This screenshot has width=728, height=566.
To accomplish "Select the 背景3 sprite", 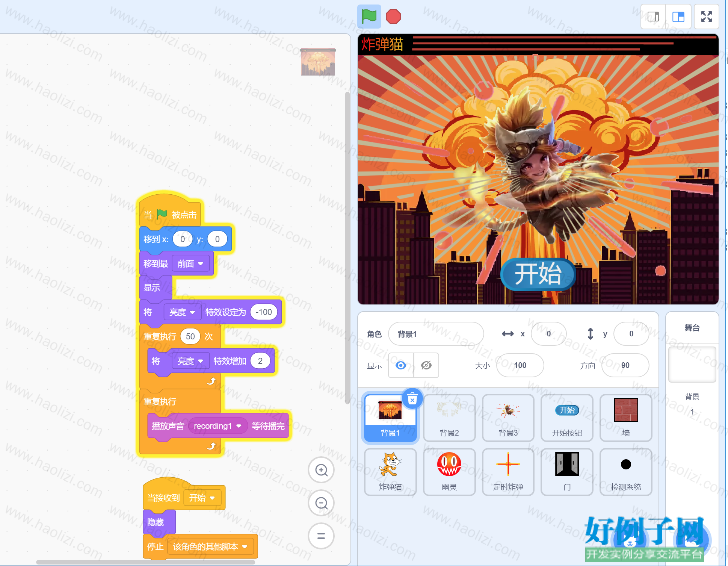I will coord(508,418).
